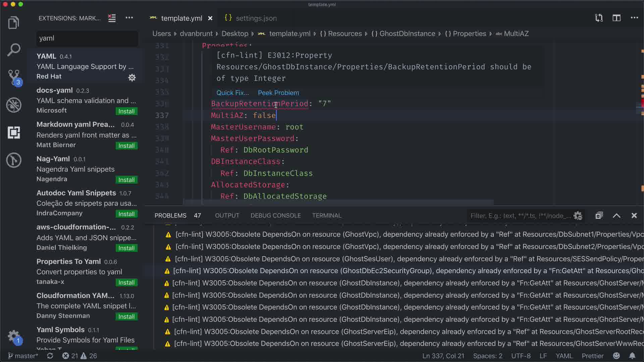The width and height of the screenshot is (644, 362).
Task: Toggle problems filter settings icon
Action: click(578, 216)
